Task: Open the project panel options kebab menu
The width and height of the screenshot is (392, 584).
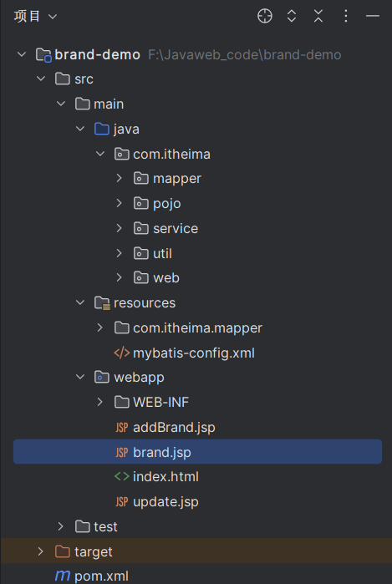Action: (346, 16)
